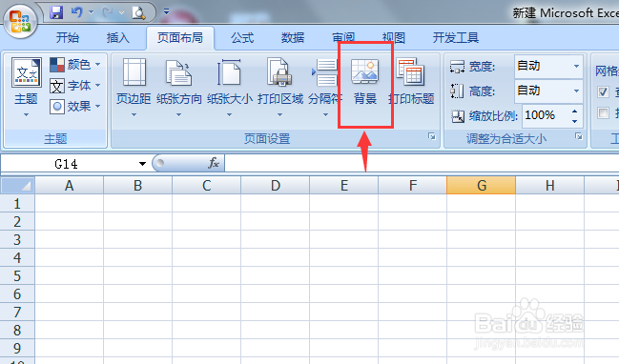Select column F header
Screen dimensions: 619x364
pos(413,186)
